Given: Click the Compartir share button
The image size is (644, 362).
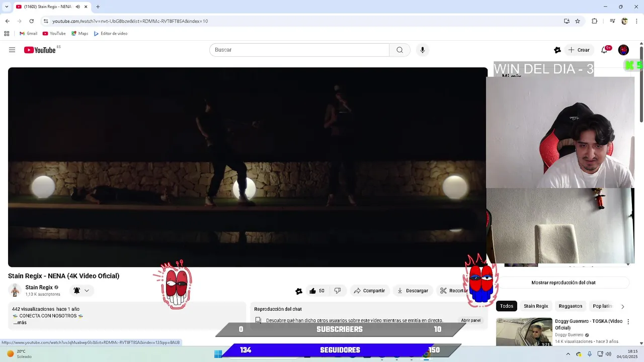Looking at the screenshot, I should tap(369, 291).
